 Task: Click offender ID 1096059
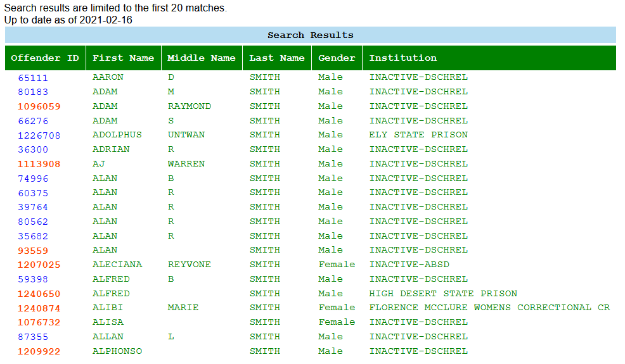pos(39,106)
